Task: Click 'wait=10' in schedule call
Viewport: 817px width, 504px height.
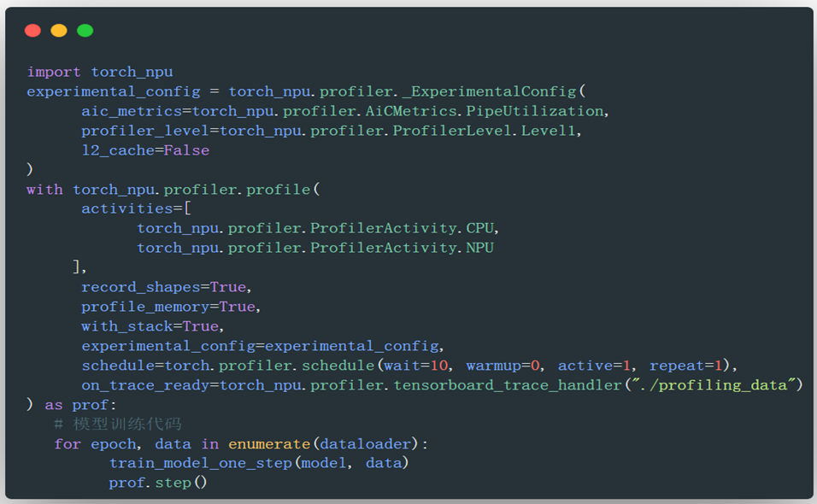Action: click(x=416, y=366)
